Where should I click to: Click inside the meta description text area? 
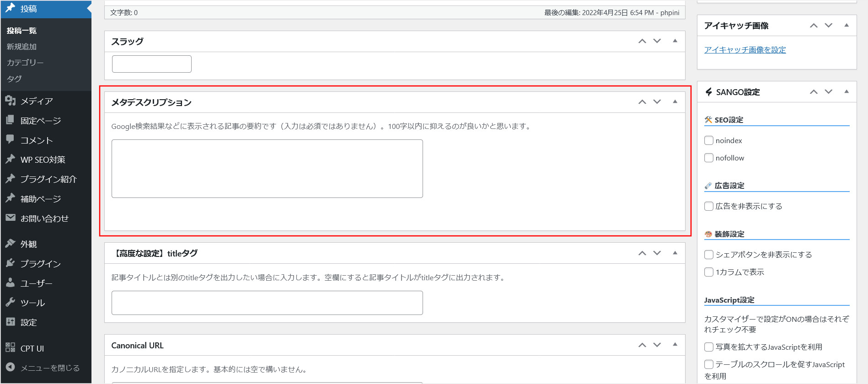267,169
